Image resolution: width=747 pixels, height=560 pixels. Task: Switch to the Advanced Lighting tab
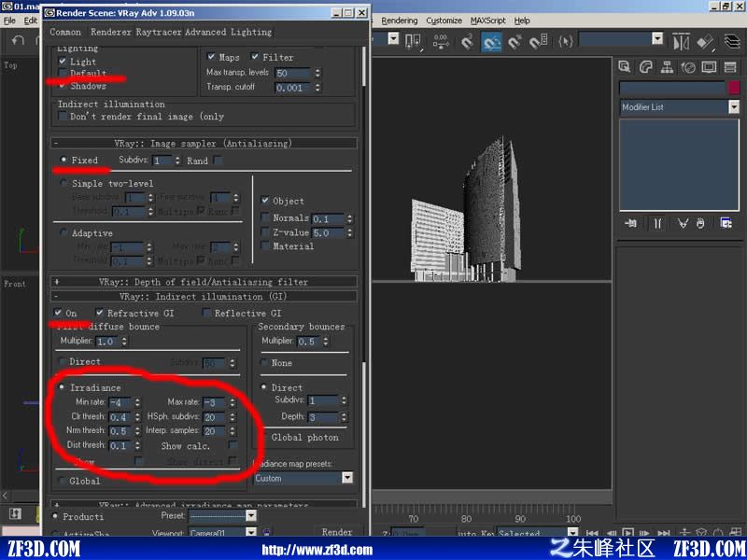pos(229,32)
